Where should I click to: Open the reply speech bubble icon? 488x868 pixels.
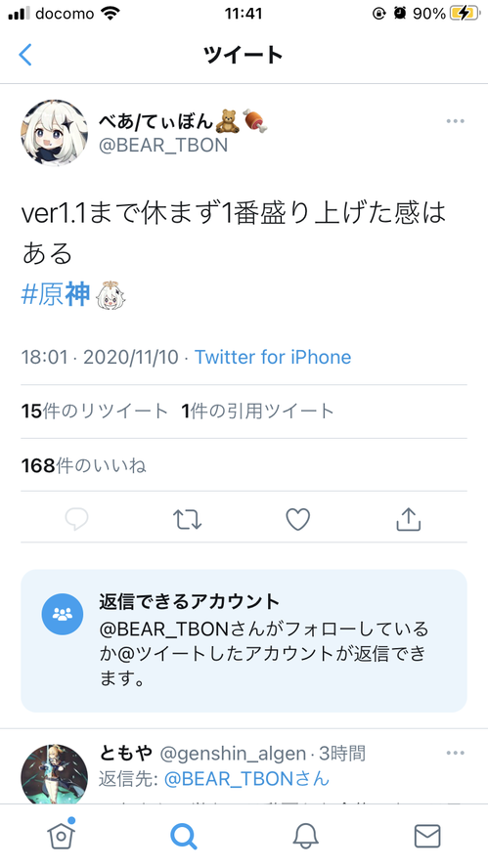pyautogui.click(x=77, y=519)
